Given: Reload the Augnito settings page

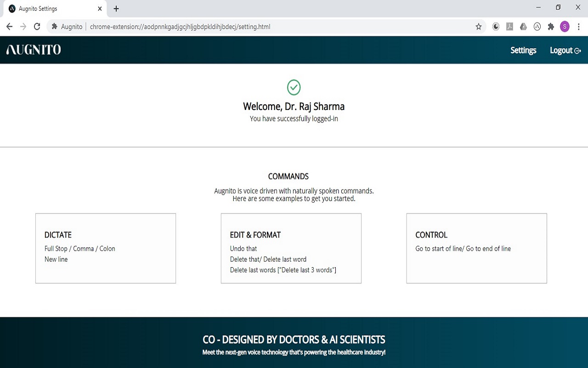Looking at the screenshot, I should [37, 27].
